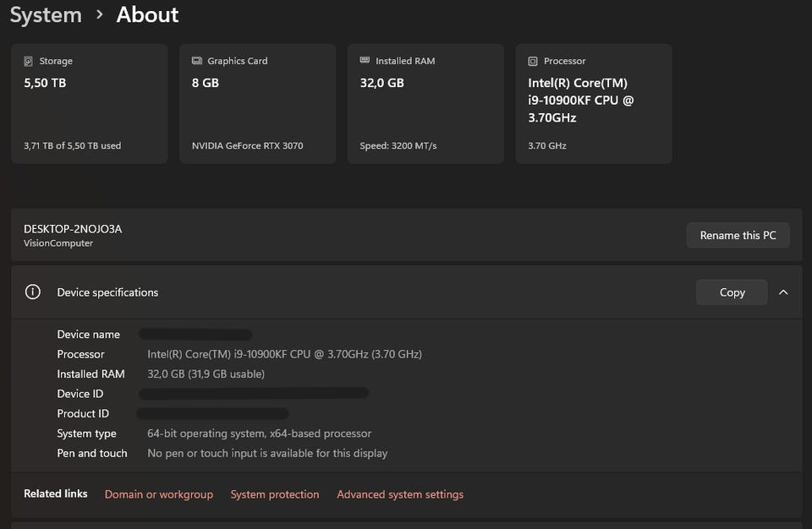Image resolution: width=812 pixels, height=529 pixels.
Task: Click the Pen and touch label
Action: coord(92,454)
